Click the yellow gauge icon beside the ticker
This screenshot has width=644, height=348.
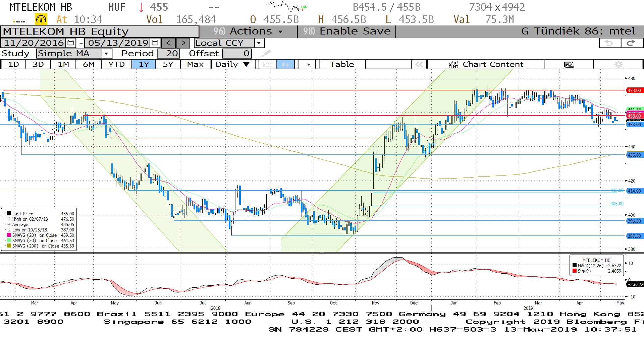coord(41,19)
